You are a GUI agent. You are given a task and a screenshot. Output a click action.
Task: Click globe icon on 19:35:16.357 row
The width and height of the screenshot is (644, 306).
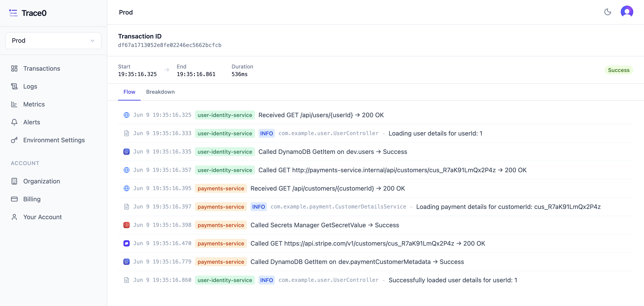(x=127, y=170)
